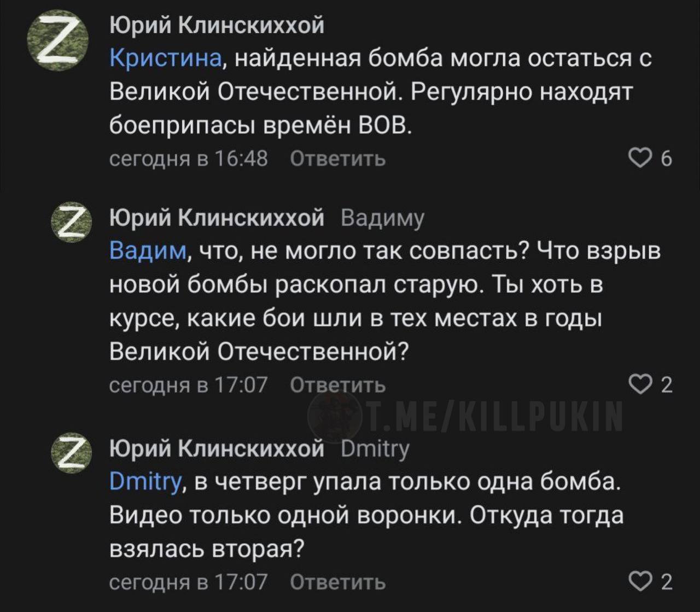Open the blue Вадим mention link
700x612 pixels.
point(148,250)
